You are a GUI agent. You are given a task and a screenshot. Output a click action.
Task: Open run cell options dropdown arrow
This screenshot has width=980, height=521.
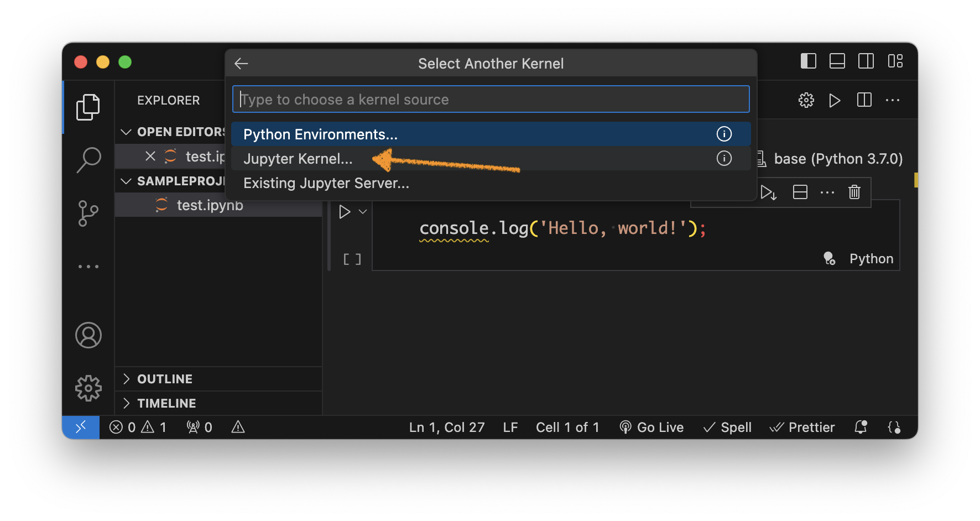click(363, 211)
